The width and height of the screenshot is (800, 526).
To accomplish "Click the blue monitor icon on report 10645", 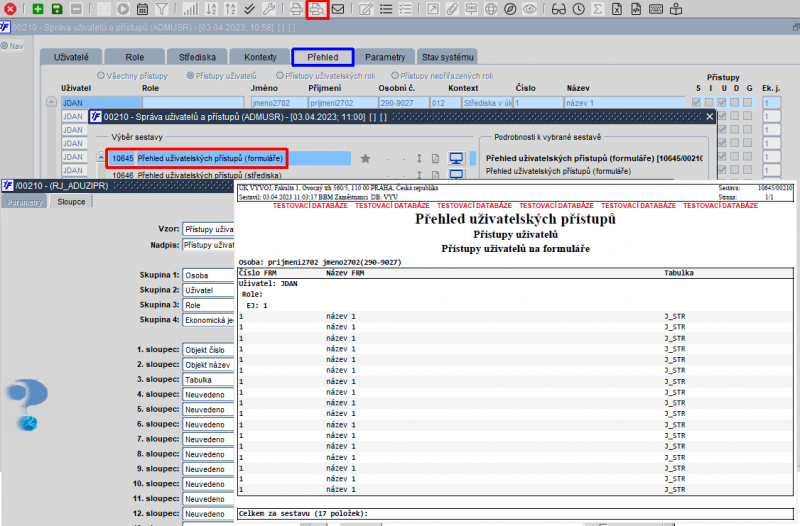I will pos(457,158).
